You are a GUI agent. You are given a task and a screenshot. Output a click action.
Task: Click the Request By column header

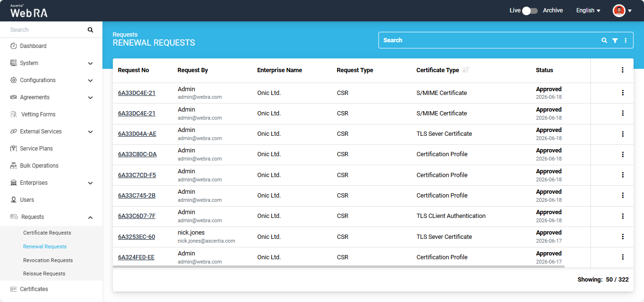193,70
